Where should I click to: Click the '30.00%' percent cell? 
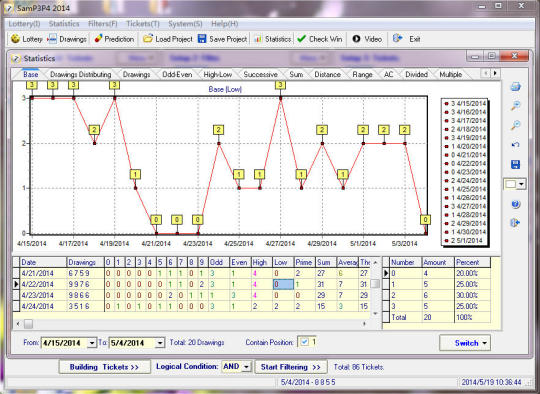[x=472, y=295]
